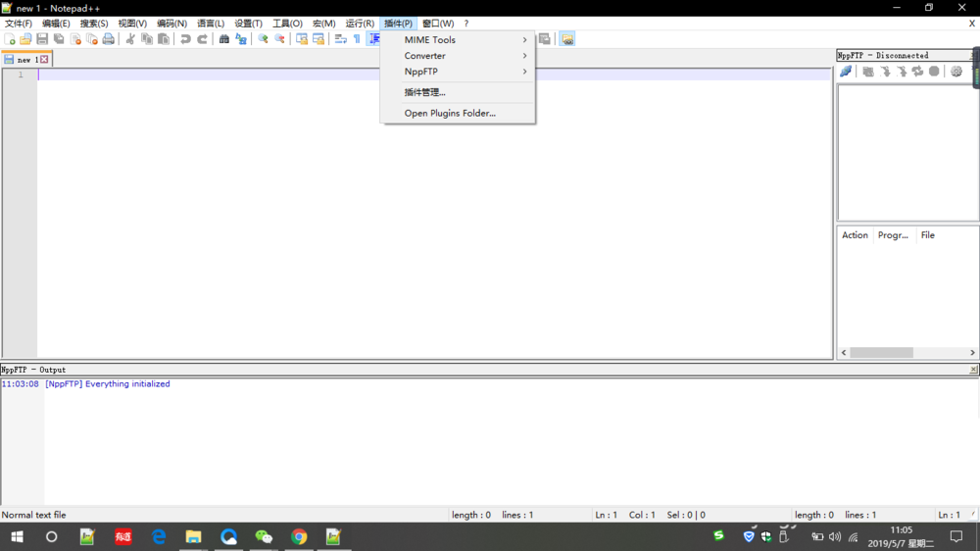Toggle synchronized vertical scrolling icon
Viewport: 980px width, 551px height.
[x=302, y=39]
